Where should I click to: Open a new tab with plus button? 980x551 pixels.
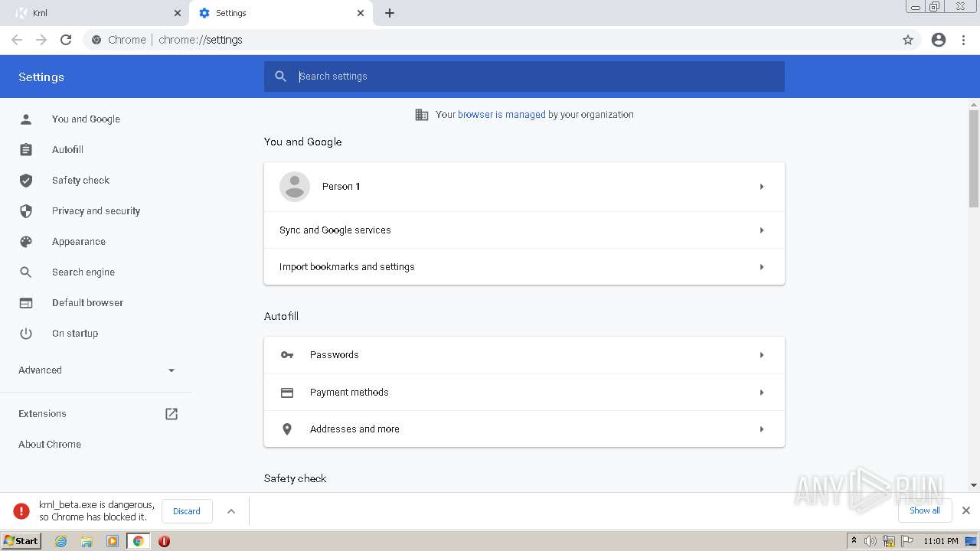click(x=390, y=13)
